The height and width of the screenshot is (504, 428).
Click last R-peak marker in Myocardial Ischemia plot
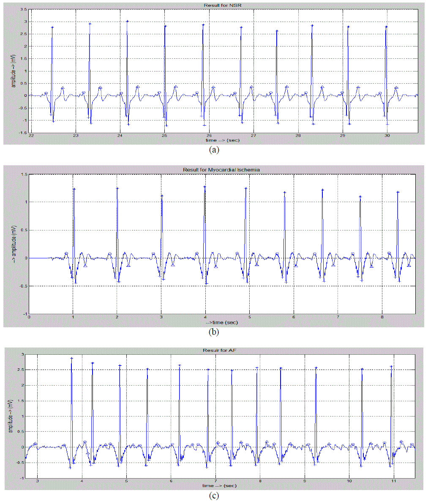[x=398, y=192]
